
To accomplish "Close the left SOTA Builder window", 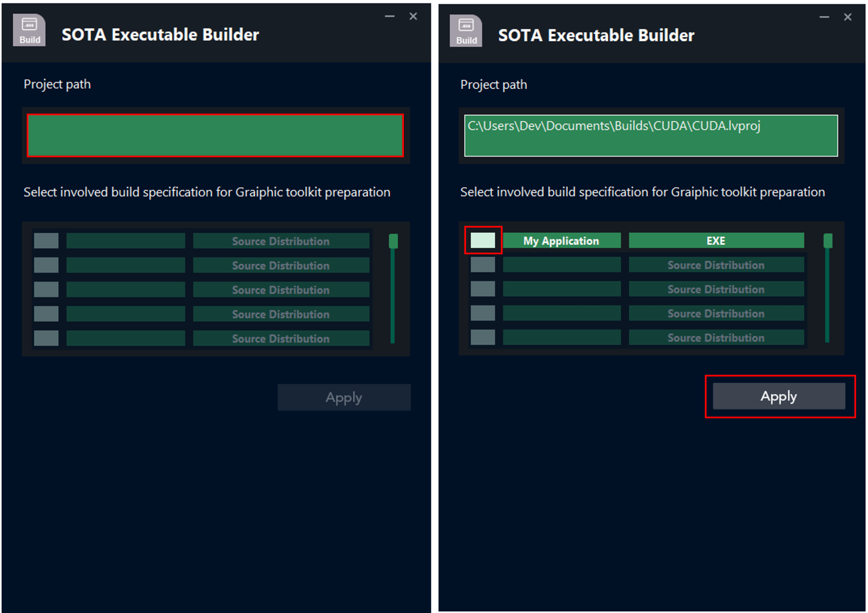I will tap(413, 16).
